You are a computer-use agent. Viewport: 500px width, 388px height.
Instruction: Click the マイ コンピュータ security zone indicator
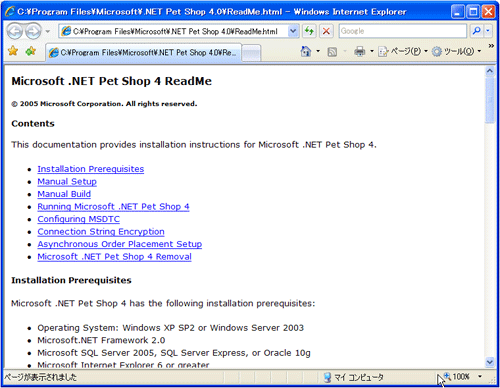[353, 377]
